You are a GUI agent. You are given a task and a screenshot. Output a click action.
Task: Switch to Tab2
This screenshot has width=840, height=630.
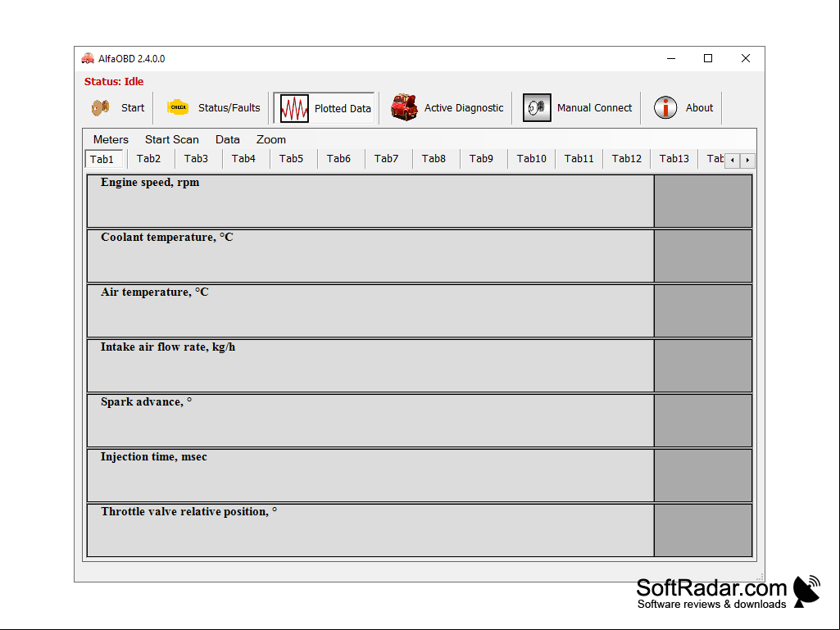(x=148, y=159)
